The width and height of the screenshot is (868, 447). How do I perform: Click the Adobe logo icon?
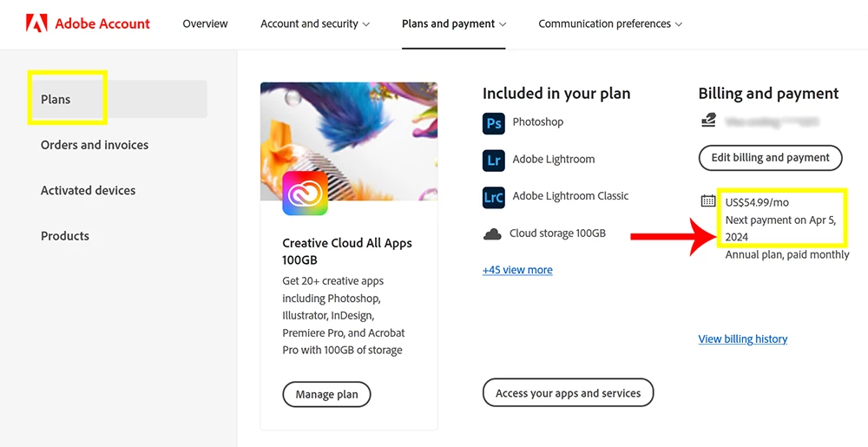(36, 23)
